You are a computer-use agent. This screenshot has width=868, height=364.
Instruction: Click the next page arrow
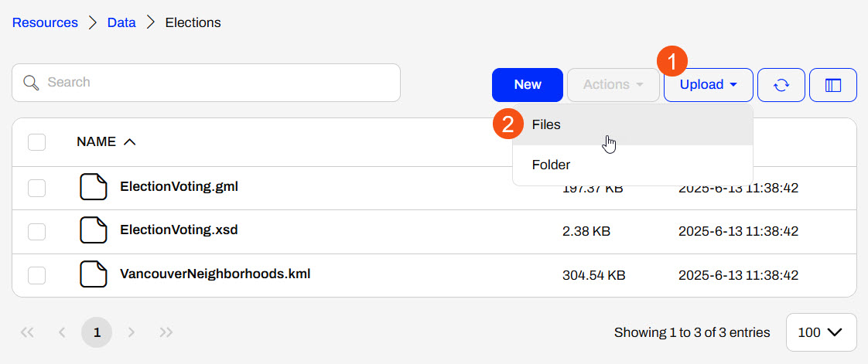132,332
